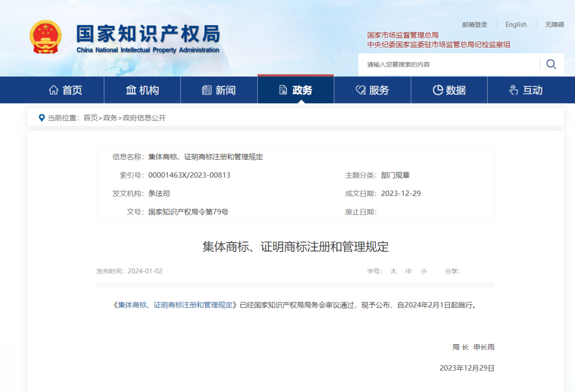575x392 pixels.
Task: Click the heart icon beside 服务
Action: pyautogui.click(x=359, y=90)
